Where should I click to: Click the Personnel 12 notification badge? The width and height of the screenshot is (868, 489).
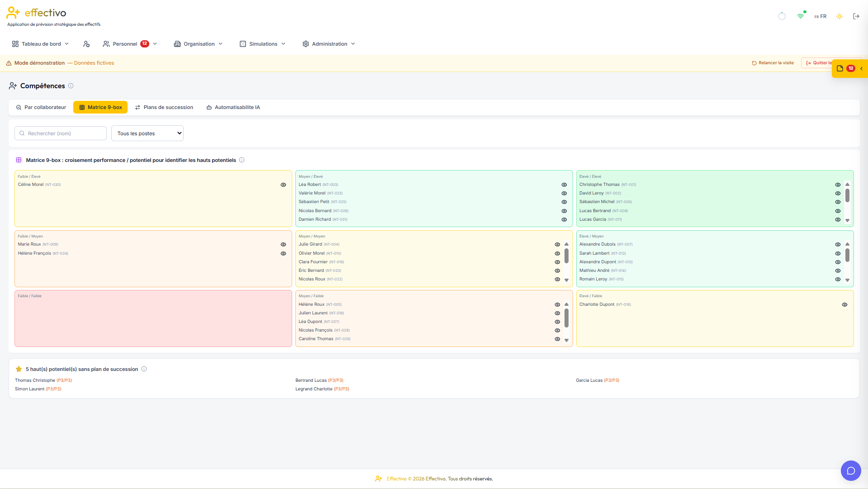click(x=145, y=44)
